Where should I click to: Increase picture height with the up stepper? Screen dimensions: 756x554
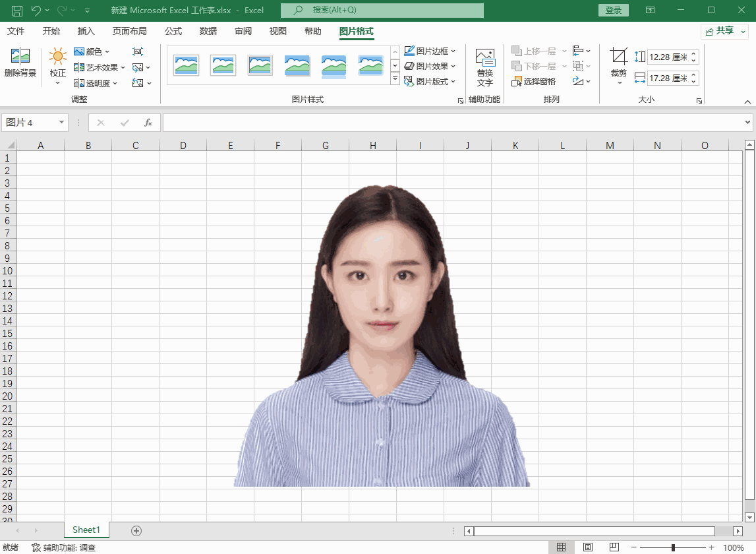pyautogui.click(x=694, y=53)
